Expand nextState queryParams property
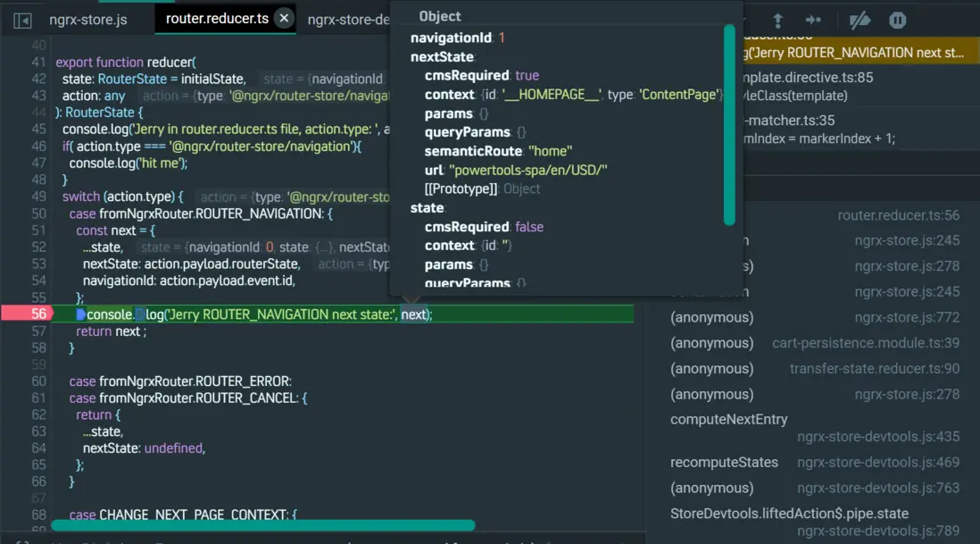980x544 pixels. coord(468,132)
